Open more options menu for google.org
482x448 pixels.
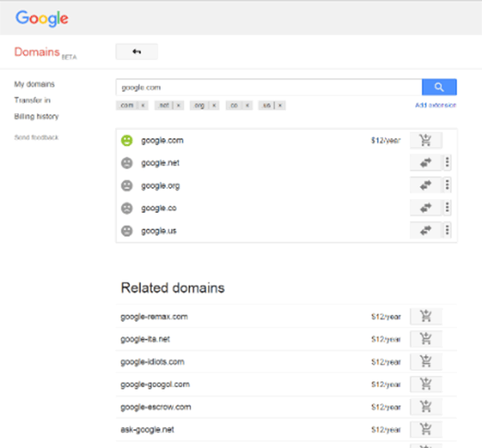point(447,185)
